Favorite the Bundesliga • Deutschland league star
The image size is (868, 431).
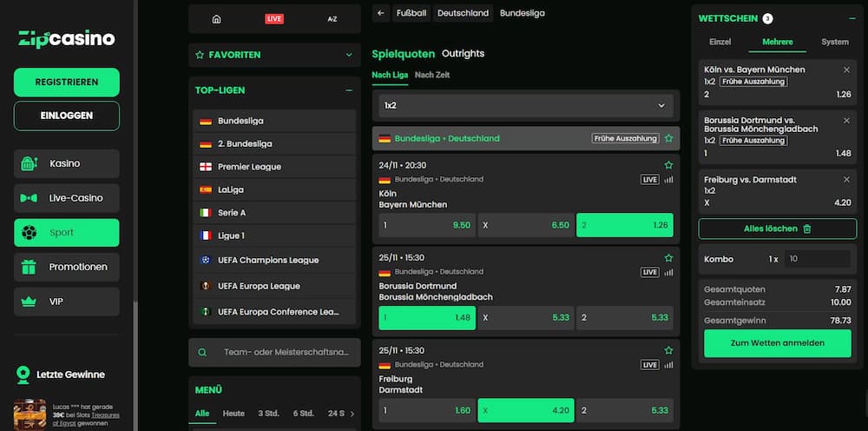[x=668, y=138]
